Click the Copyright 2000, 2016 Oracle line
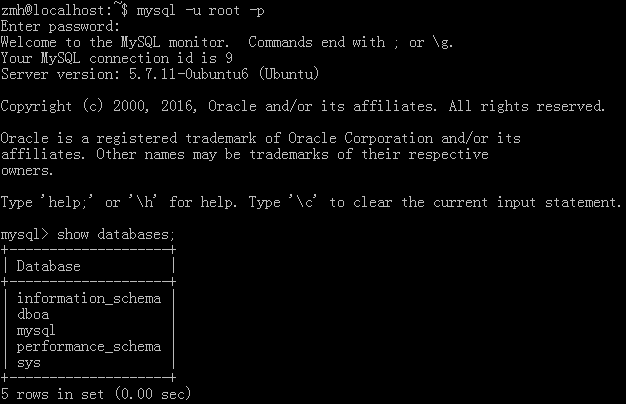626x404 pixels. 303,106
